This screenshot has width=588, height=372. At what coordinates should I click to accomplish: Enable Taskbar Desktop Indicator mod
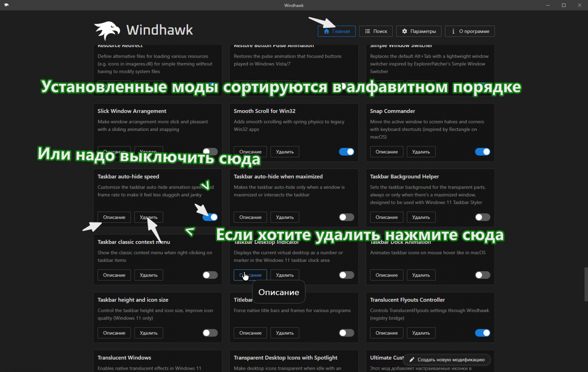click(x=346, y=275)
